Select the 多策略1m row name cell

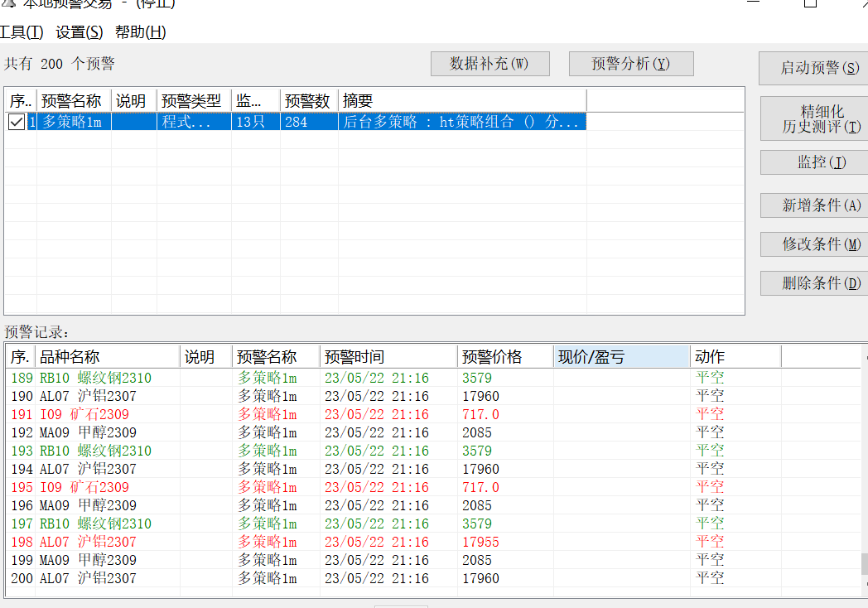[74, 122]
